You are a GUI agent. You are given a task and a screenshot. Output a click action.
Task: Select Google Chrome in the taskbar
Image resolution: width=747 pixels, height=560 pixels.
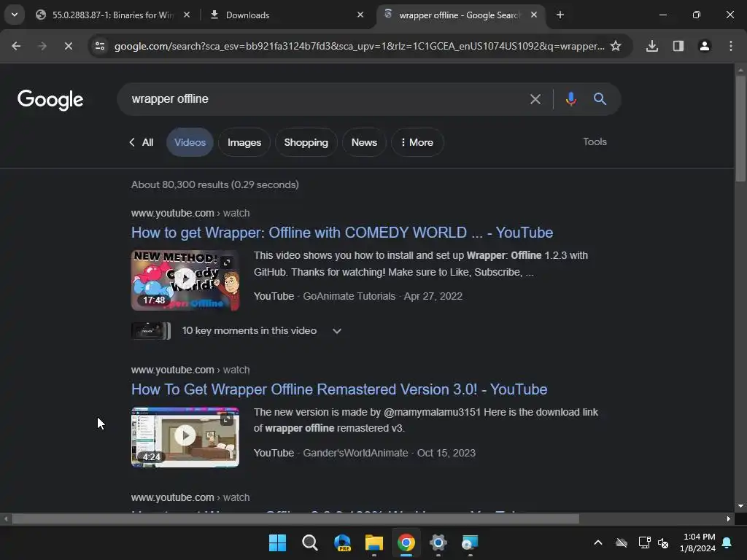[x=406, y=542]
